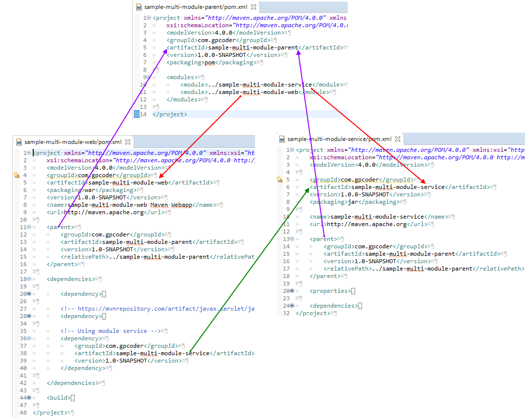Expand folded build block at line 44

point(29,398)
